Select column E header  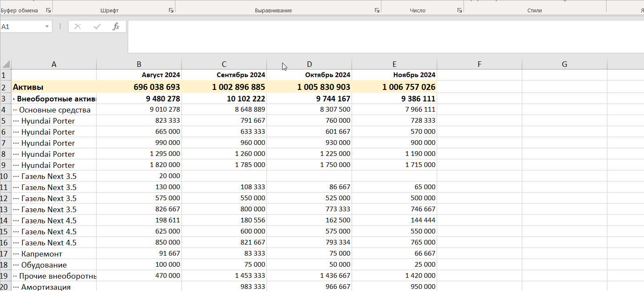[395, 64]
